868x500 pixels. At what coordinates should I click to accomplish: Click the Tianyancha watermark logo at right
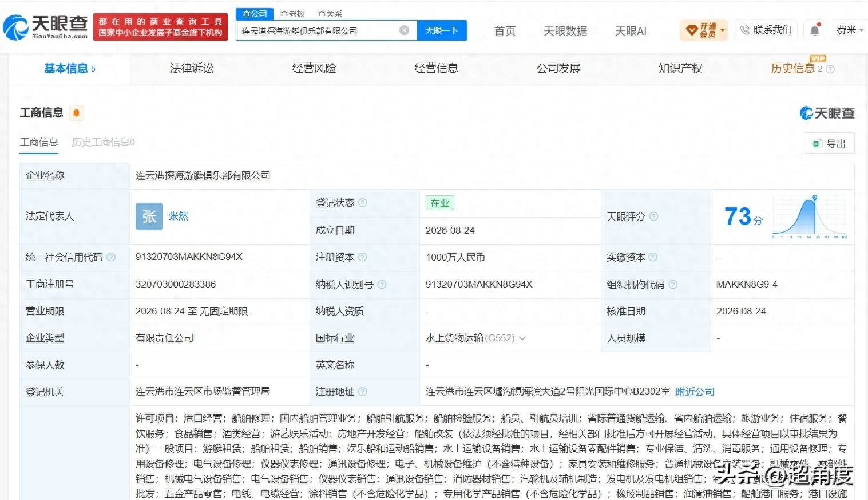[827, 113]
